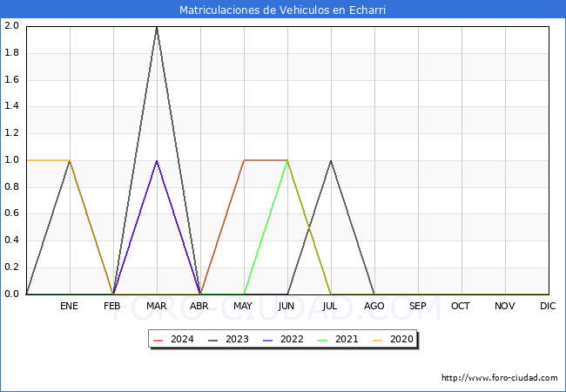Click the NOV month axis label
Image resolution: width=566 pixels, height=392 pixels.
505,306
